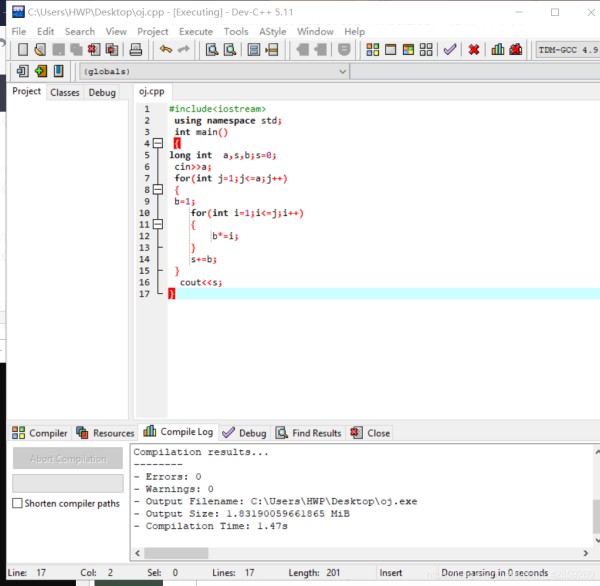Collapse the code fold at line 8
600x586 pixels.
[158, 189]
